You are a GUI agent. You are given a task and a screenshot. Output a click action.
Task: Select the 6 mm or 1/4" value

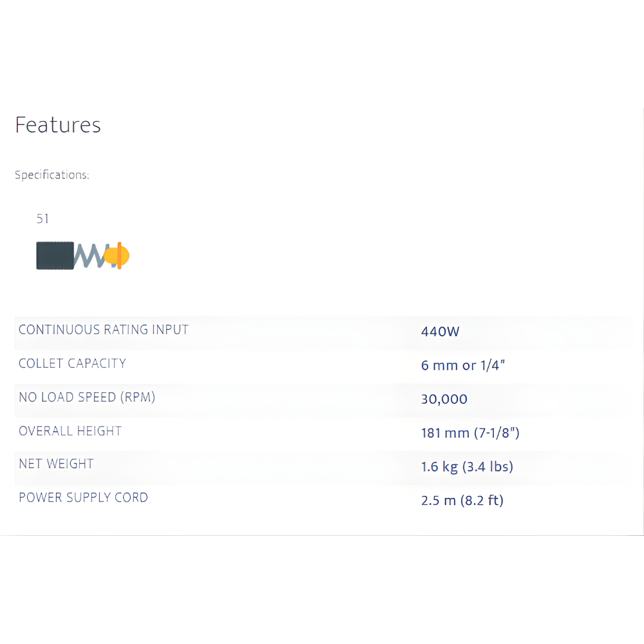(x=462, y=366)
